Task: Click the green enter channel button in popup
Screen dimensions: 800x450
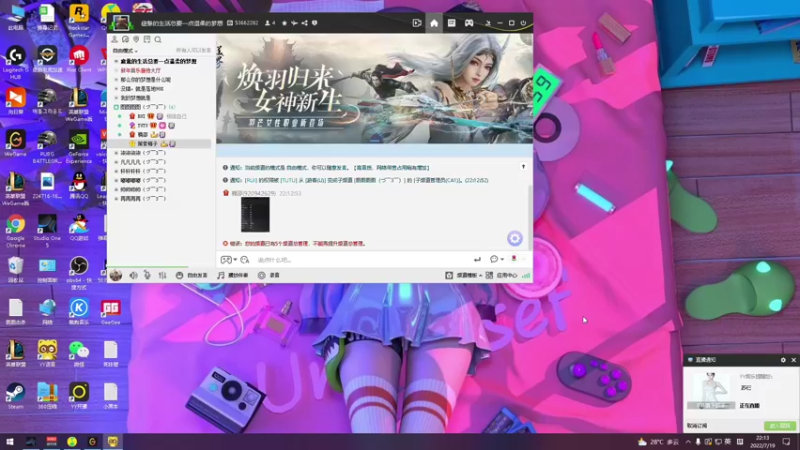Action: pyautogui.click(x=779, y=426)
